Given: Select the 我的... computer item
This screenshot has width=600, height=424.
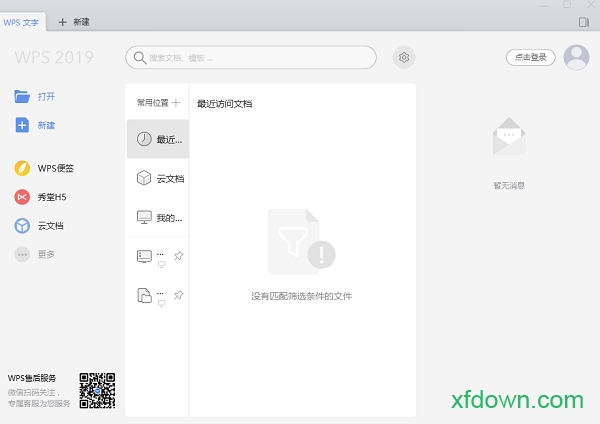Looking at the screenshot, I should click(x=158, y=217).
